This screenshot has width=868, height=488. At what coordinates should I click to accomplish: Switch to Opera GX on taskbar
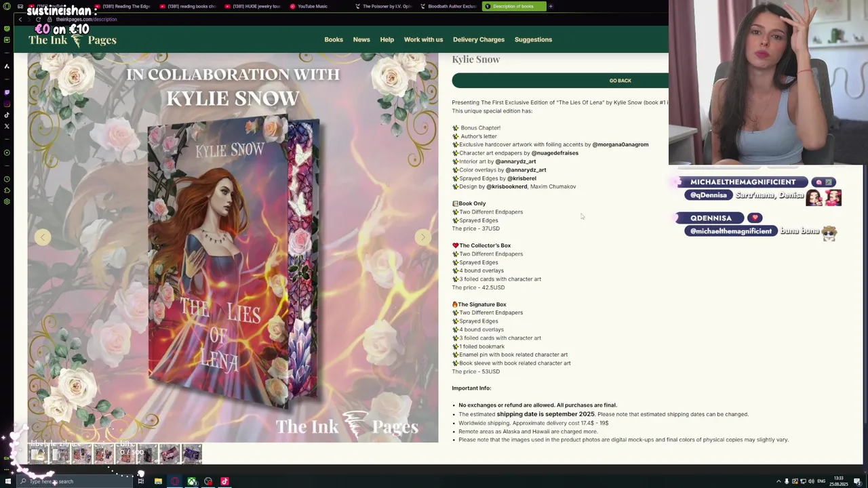pyautogui.click(x=175, y=481)
